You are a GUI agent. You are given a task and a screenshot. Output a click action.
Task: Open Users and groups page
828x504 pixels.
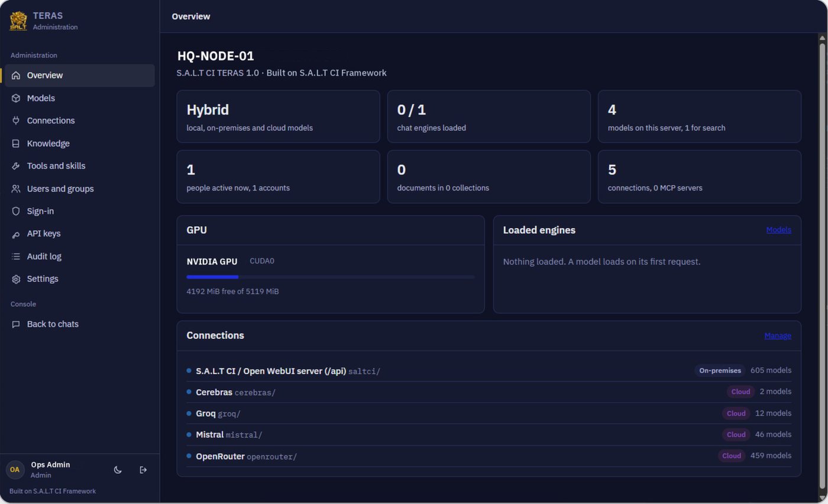point(80,189)
